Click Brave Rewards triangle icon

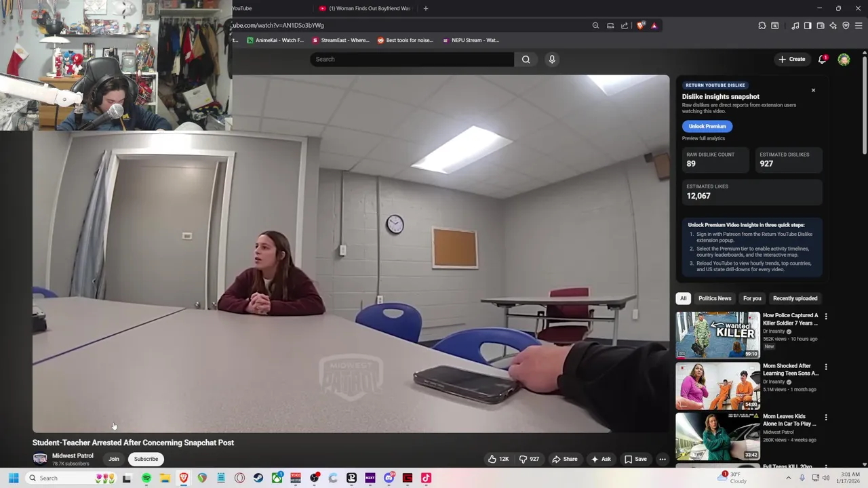[654, 26]
